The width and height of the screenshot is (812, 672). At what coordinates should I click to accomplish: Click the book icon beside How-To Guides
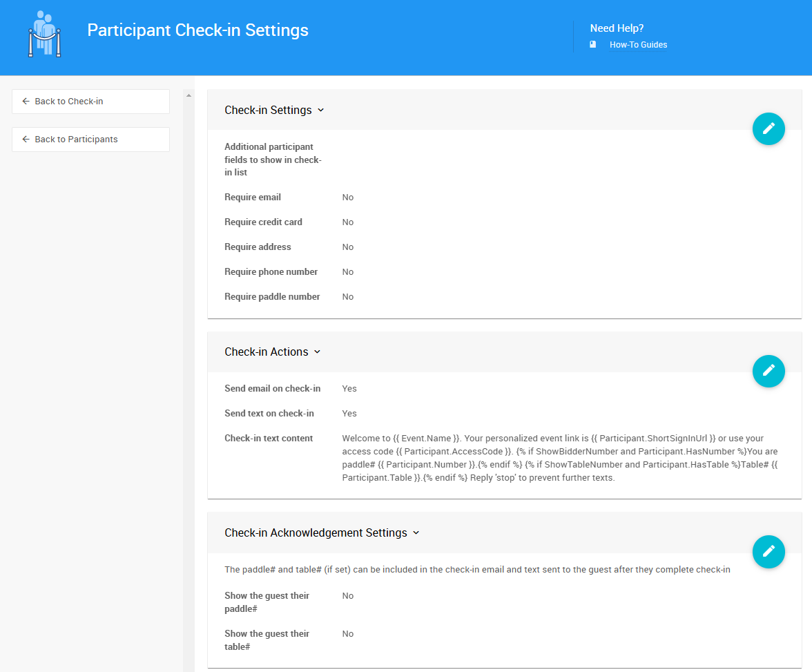click(592, 44)
